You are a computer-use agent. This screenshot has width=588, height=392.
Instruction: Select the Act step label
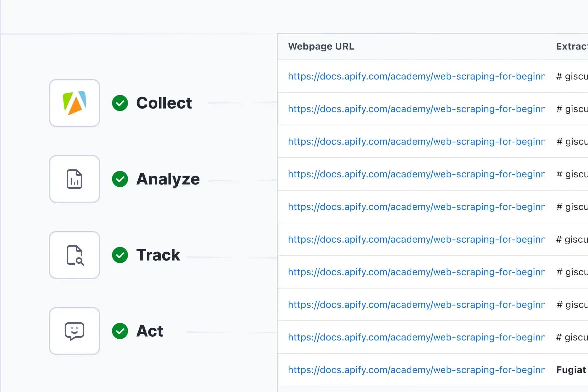[150, 331]
